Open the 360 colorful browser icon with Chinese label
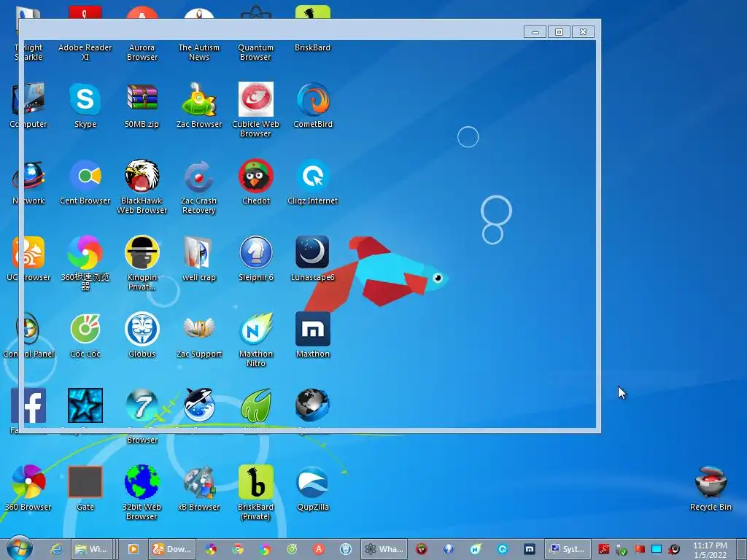 [85, 263]
